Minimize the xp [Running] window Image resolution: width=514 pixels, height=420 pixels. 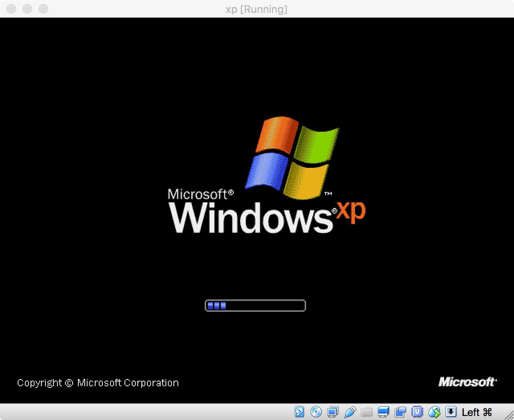(27, 9)
